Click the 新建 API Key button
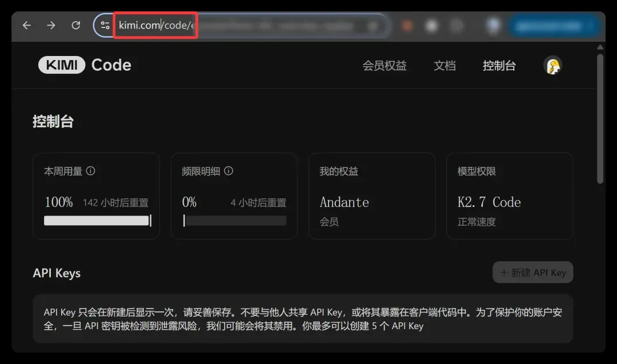 [533, 273]
